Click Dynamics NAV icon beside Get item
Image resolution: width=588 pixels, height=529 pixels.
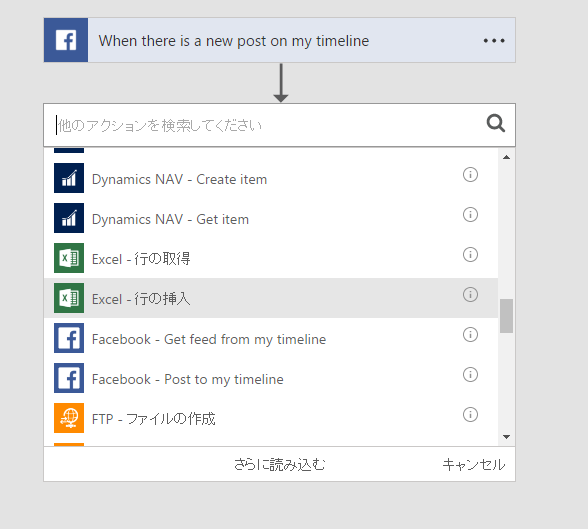coord(69,218)
